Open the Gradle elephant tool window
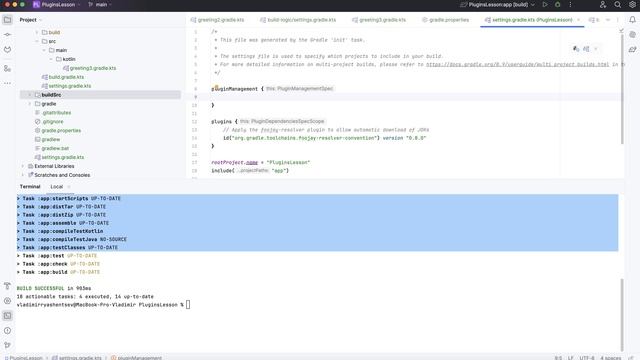The width and height of the screenshot is (640, 360). [x=632, y=49]
